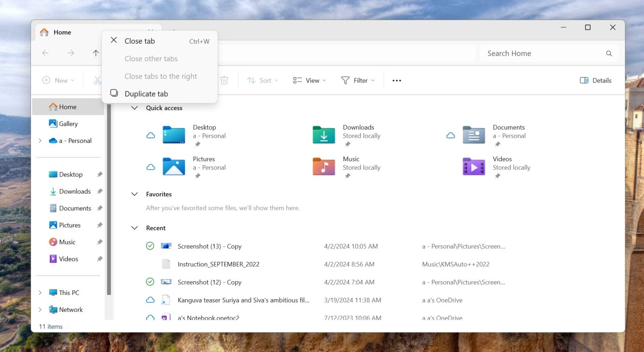
Task: Select Close tab from the menu
Action: pyautogui.click(x=140, y=41)
